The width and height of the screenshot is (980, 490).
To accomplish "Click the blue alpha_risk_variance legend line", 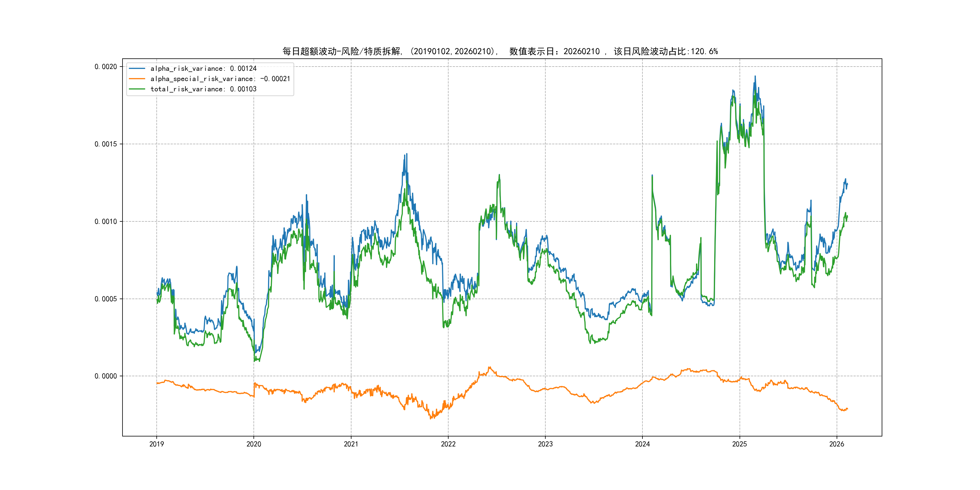I will coord(137,68).
